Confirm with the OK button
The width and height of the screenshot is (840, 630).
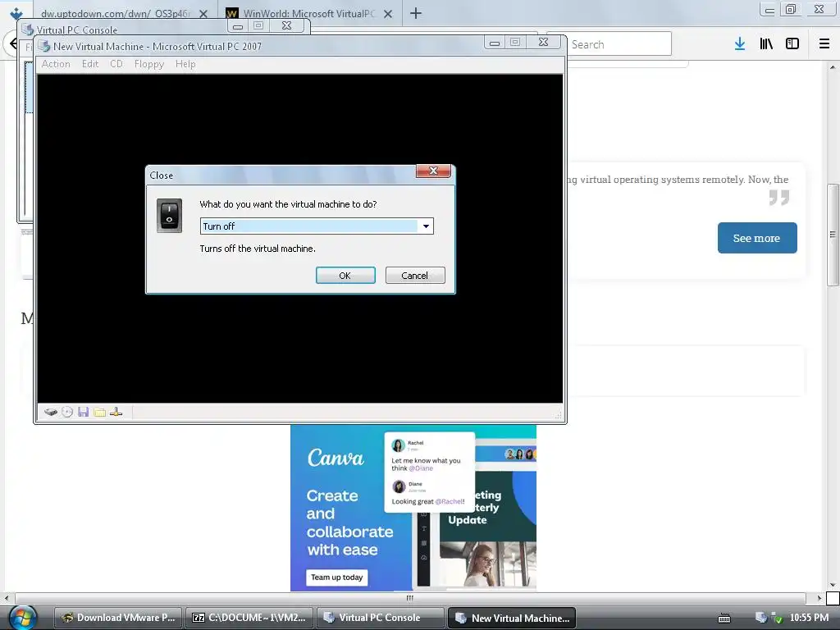point(345,276)
